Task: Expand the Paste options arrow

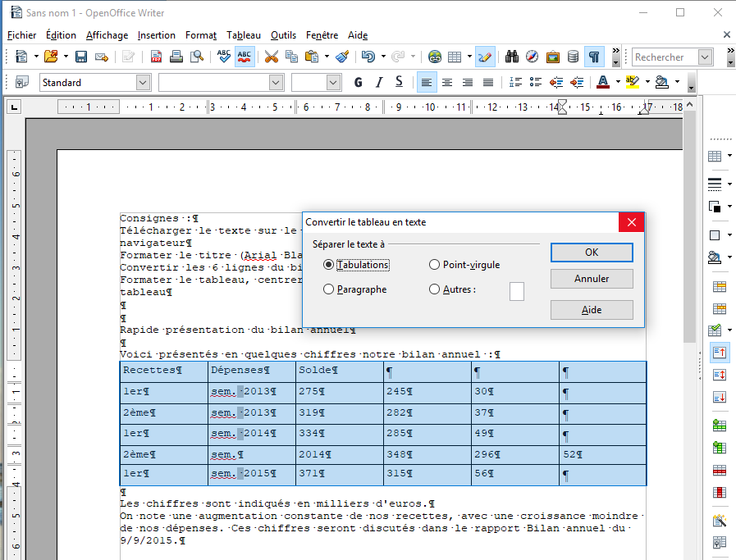Action: [x=327, y=57]
